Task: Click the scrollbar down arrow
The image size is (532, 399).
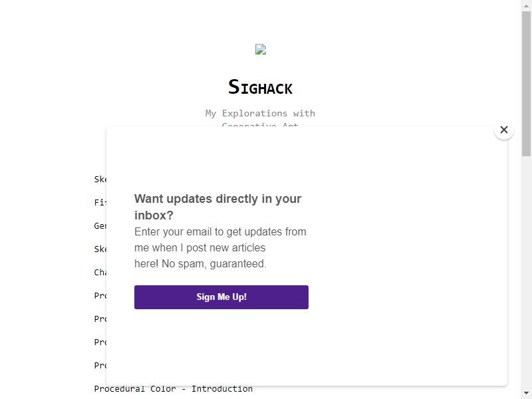Action: [526, 393]
